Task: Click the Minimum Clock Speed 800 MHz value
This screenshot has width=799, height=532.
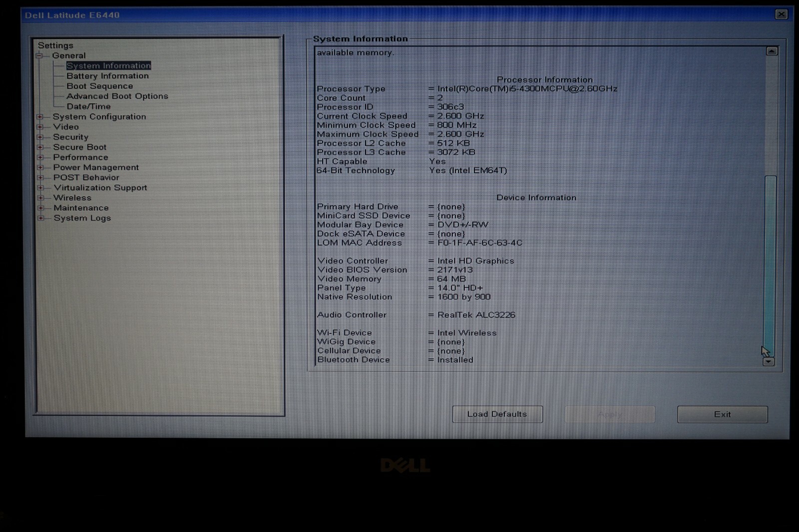Action: point(457,125)
